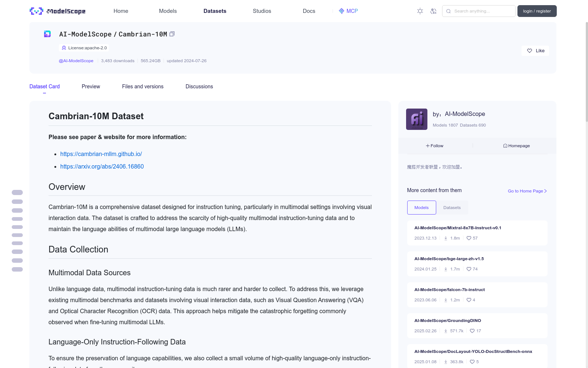This screenshot has height=368, width=588.
Task: Copy the dataset name with the copy icon
Action: click(172, 34)
